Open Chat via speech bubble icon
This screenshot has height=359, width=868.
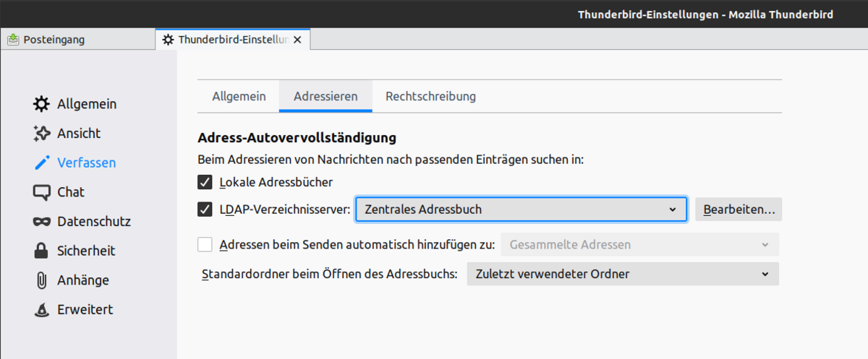tap(41, 192)
